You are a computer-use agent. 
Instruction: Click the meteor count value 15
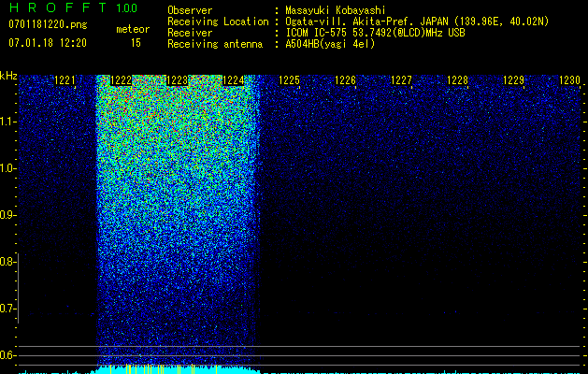pos(136,43)
